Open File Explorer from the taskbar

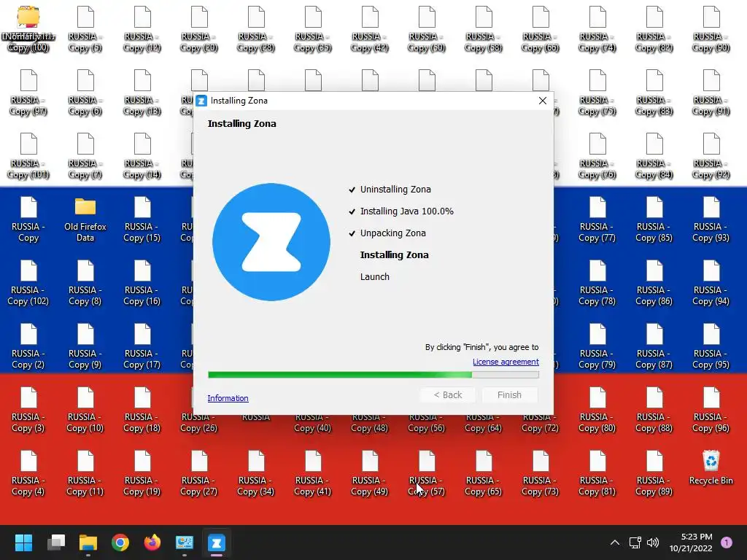coord(88,542)
